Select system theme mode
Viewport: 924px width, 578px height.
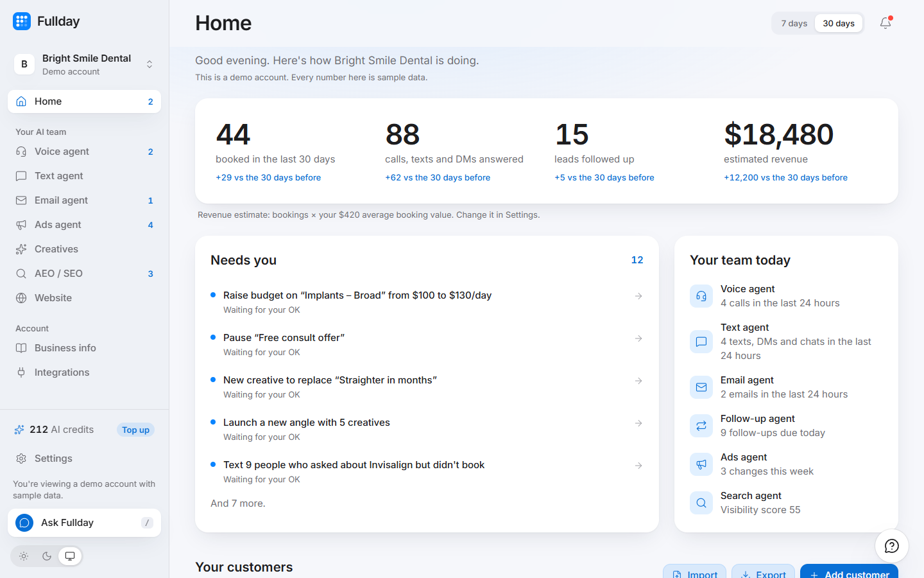70,556
